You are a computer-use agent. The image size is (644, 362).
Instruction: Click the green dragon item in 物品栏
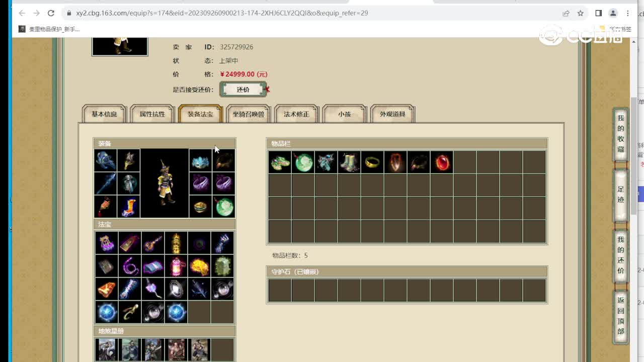(x=280, y=162)
